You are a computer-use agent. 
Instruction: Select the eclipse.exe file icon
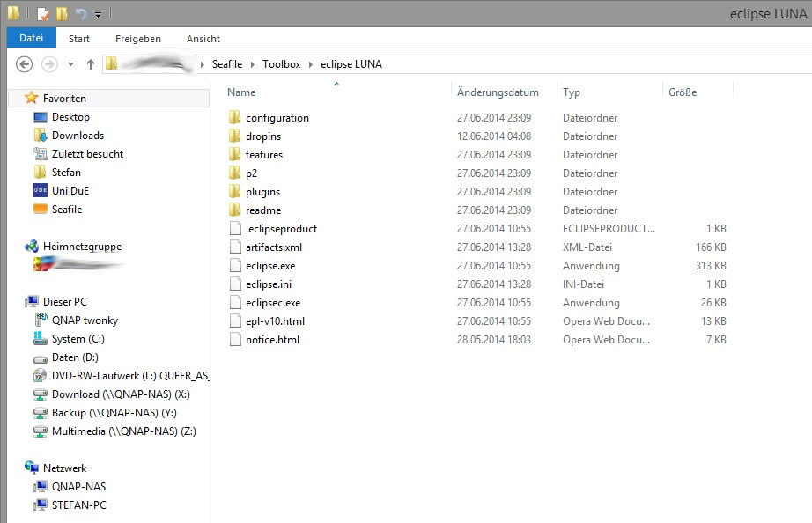click(x=235, y=266)
